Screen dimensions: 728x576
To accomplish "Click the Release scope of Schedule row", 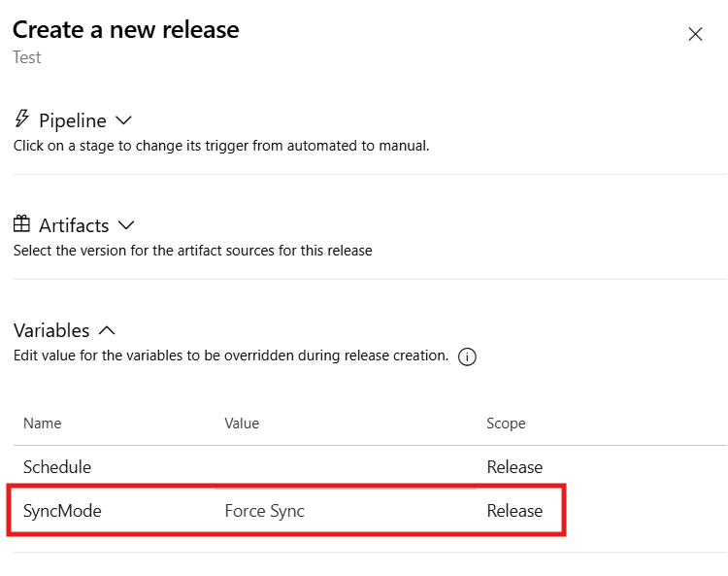I will click(514, 467).
